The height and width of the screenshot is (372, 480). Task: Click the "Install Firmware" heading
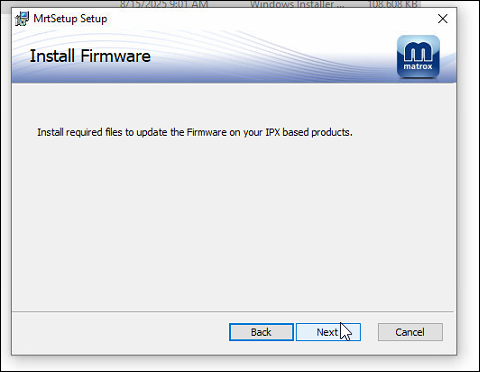tap(90, 56)
